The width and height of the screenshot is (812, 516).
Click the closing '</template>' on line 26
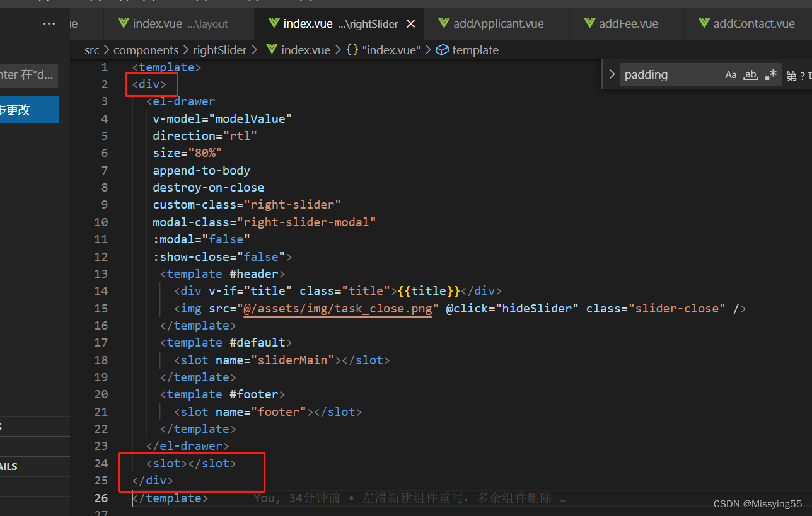click(170, 498)
